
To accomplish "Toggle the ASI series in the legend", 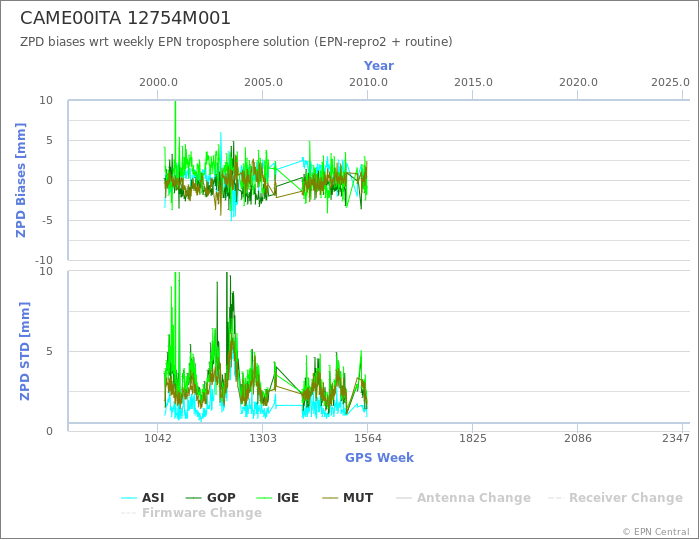I will pos(143,498).
